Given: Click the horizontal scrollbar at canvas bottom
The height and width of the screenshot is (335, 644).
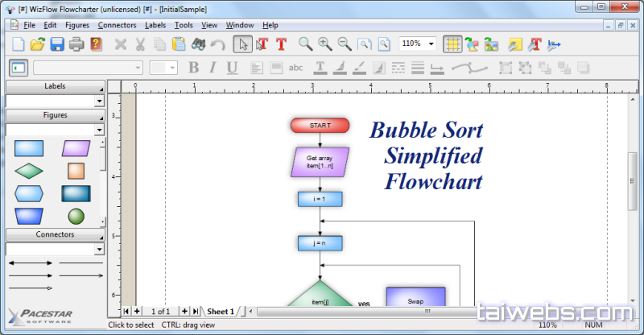Looking at the screenshot, I should 427,311.
